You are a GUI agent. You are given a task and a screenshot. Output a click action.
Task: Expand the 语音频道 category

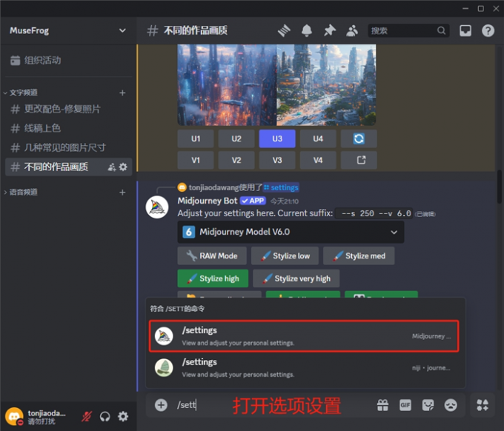pos(21,193)
